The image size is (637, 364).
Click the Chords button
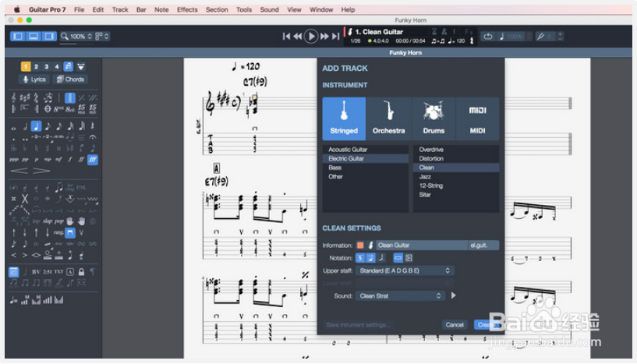click(71, 80)
